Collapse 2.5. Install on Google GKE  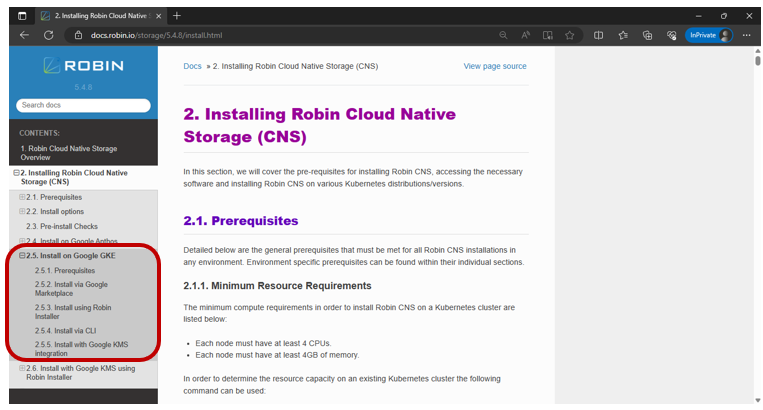click(x=22, y=255)
